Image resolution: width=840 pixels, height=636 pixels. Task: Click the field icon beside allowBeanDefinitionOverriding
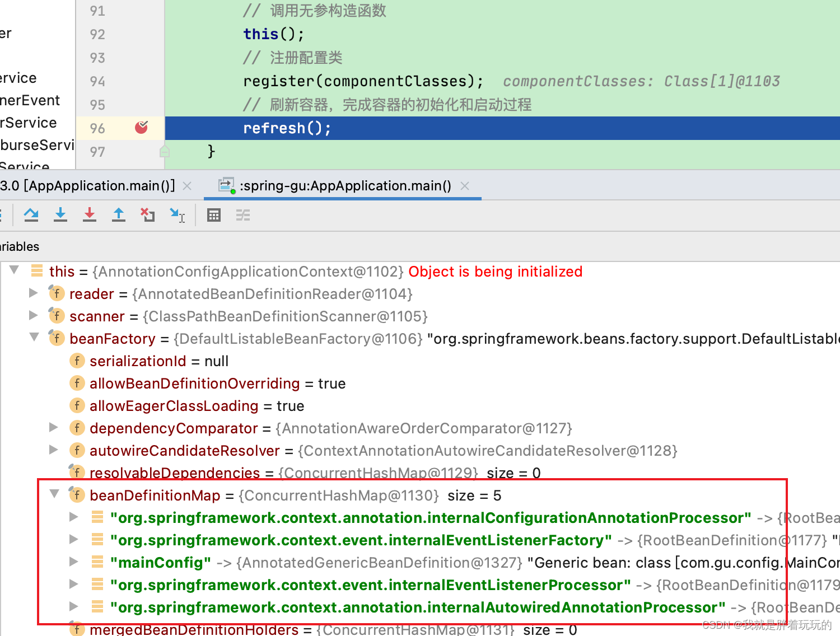(77, 383)
